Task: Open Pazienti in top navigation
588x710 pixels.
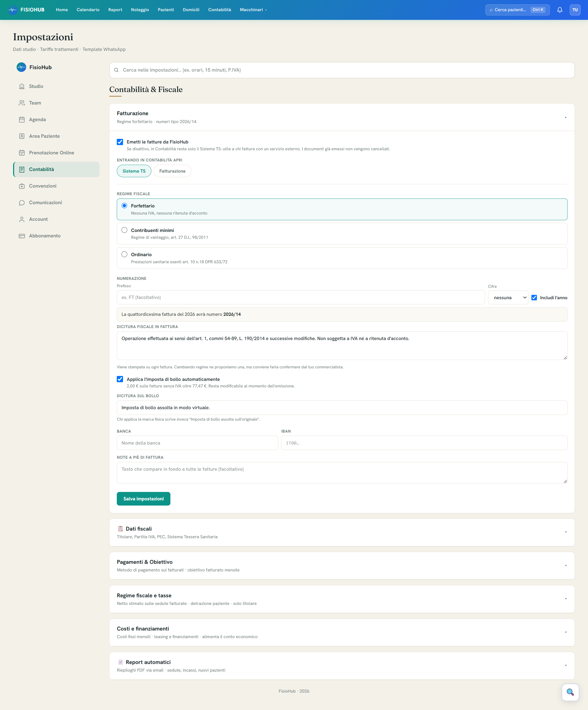Action: [166, 10]
